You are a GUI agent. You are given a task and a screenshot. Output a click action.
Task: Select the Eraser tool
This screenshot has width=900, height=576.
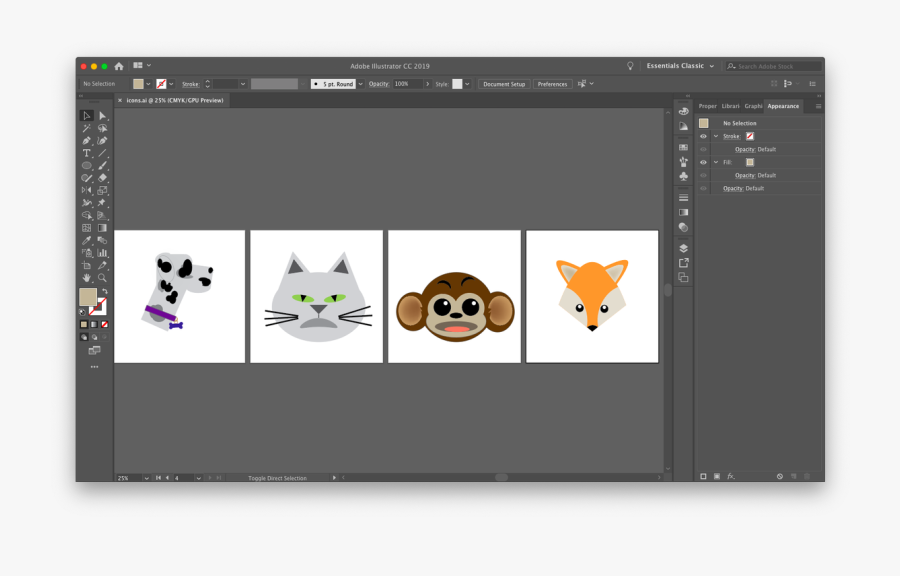(102, 179)
